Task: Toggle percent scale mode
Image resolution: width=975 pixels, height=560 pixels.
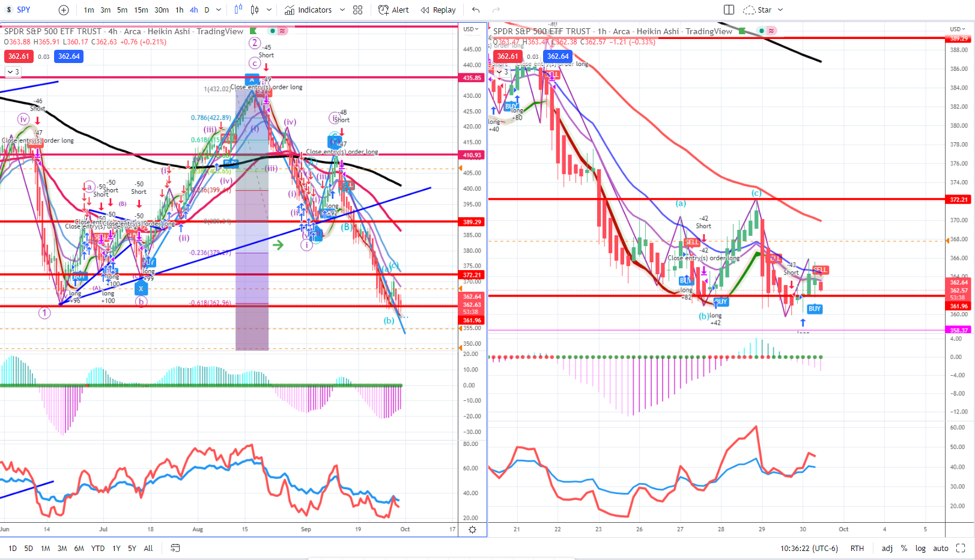Action: (x=904, y=549)
